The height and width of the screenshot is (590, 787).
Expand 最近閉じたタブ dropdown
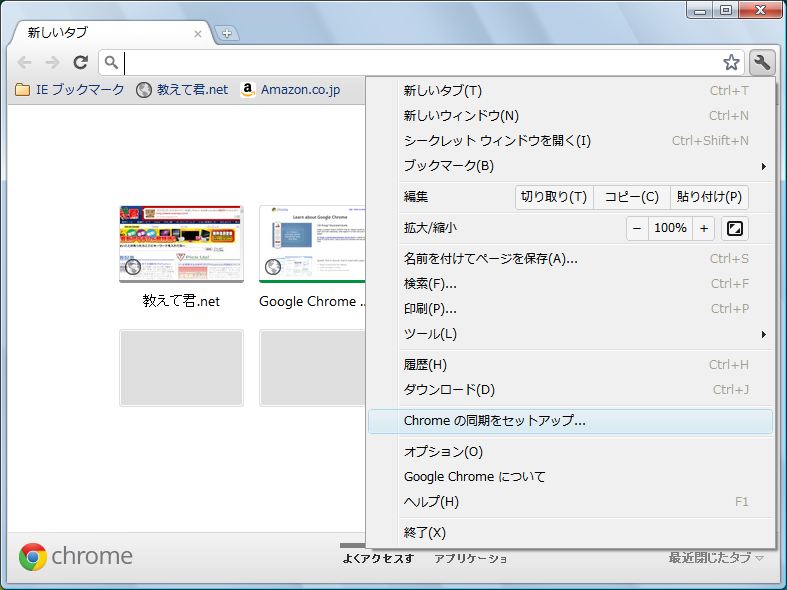(716, 558)
